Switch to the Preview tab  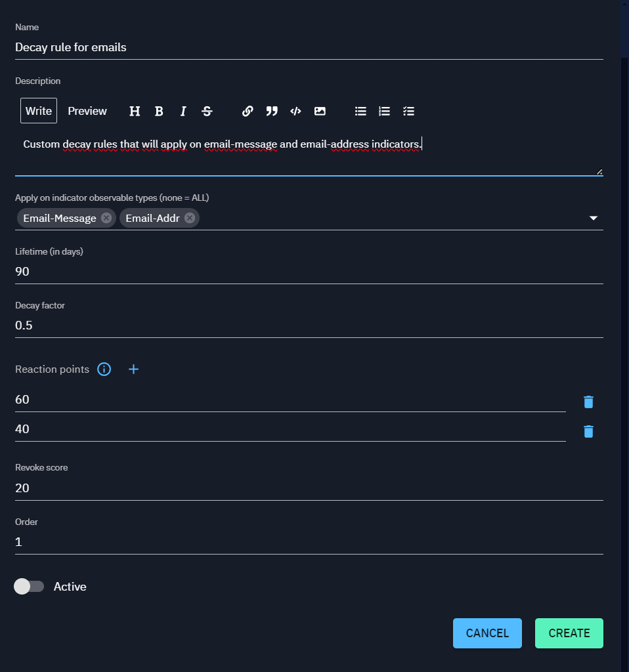click(87, 111)
